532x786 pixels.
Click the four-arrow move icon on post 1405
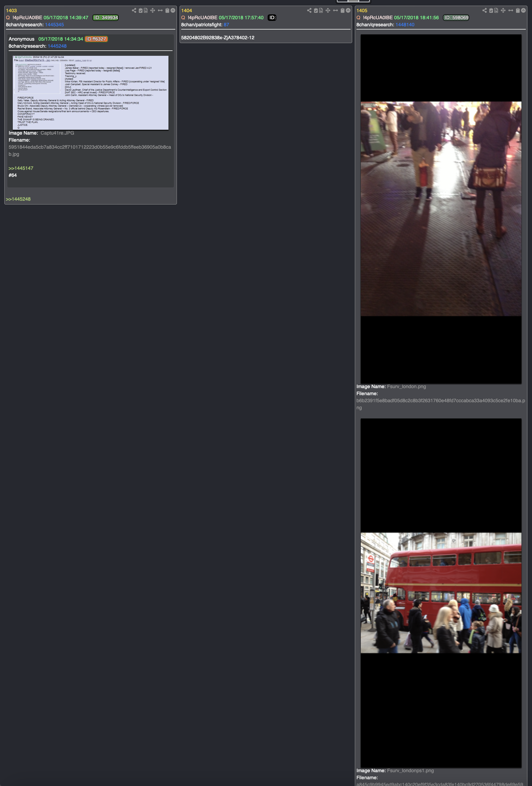[503, 11]
